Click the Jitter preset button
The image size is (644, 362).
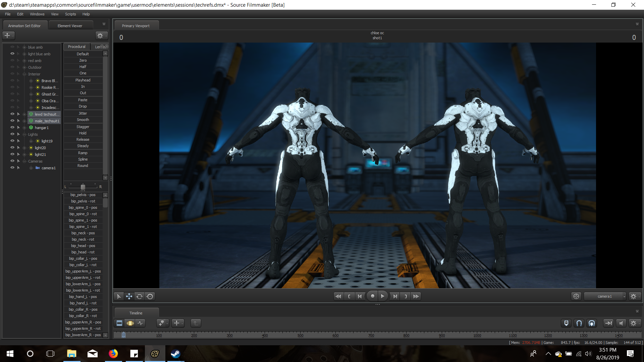83,113
